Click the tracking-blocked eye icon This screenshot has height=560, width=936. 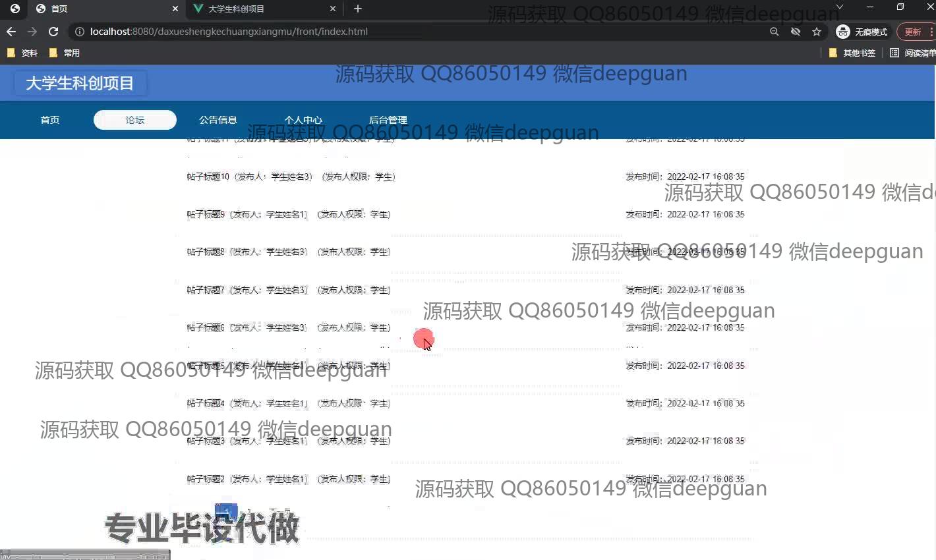click(796, 32)
